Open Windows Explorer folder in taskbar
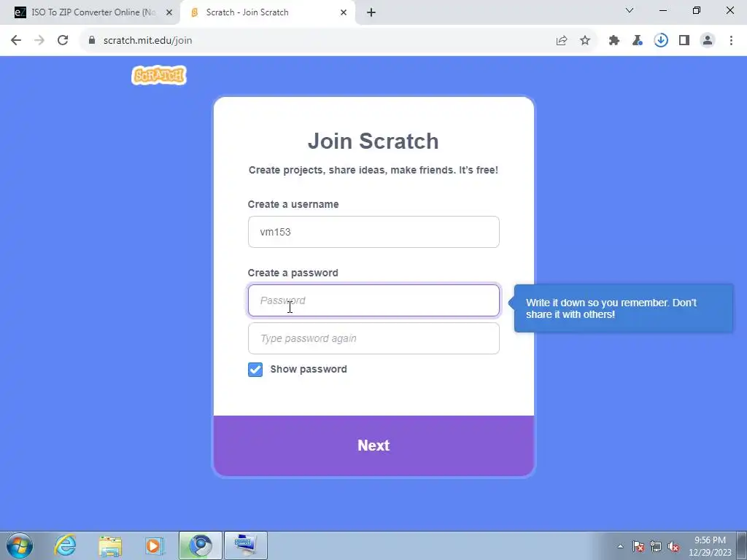 pos(110,545)
